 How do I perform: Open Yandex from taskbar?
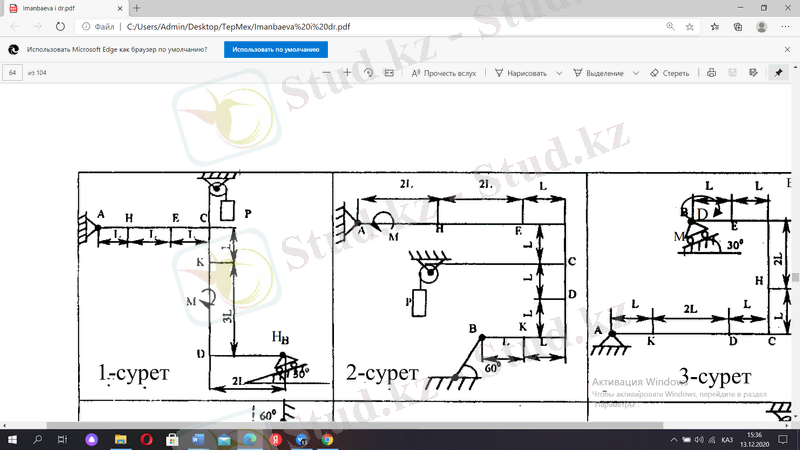276,439
